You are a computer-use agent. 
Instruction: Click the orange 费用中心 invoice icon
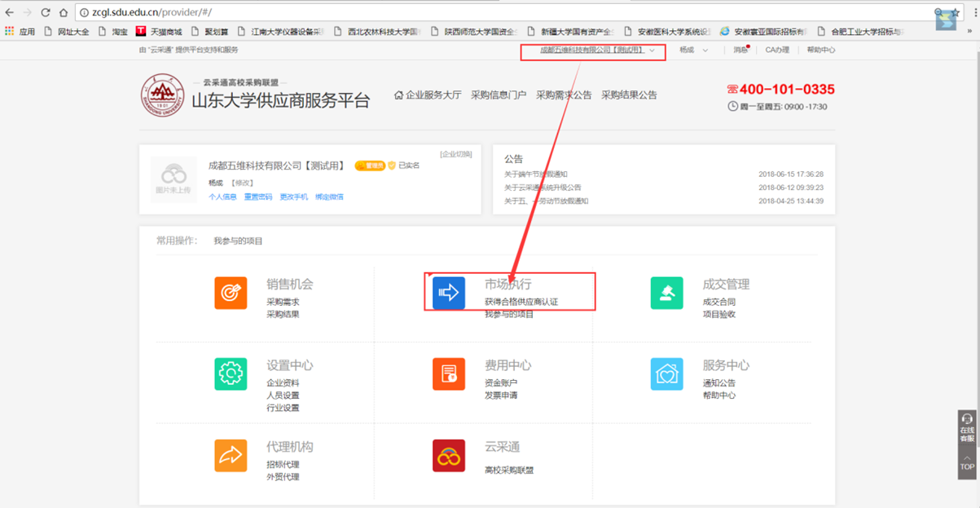click(449, 374)
